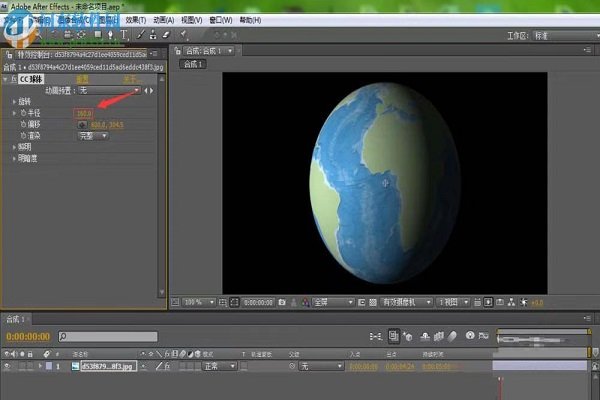Click the 合成 1 breadcrumb button in viewer
The height and width of the screenshot is (400, 600).
pyautogui.click(x=193, y=64)
